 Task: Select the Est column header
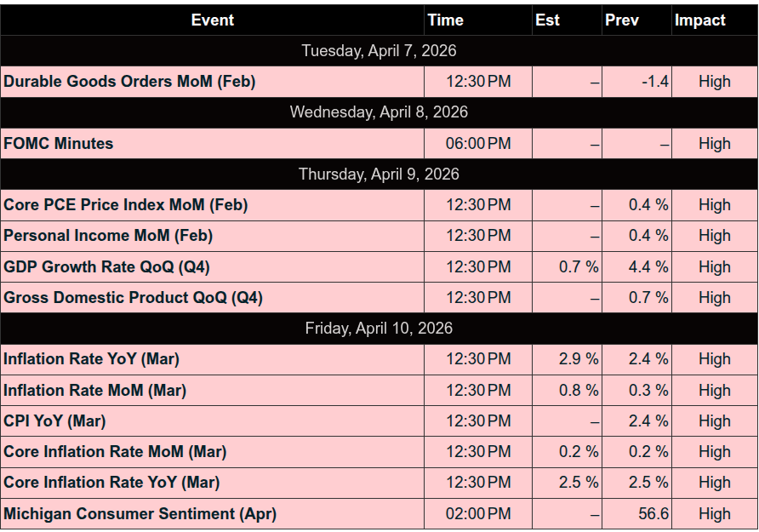click(547, 20)
